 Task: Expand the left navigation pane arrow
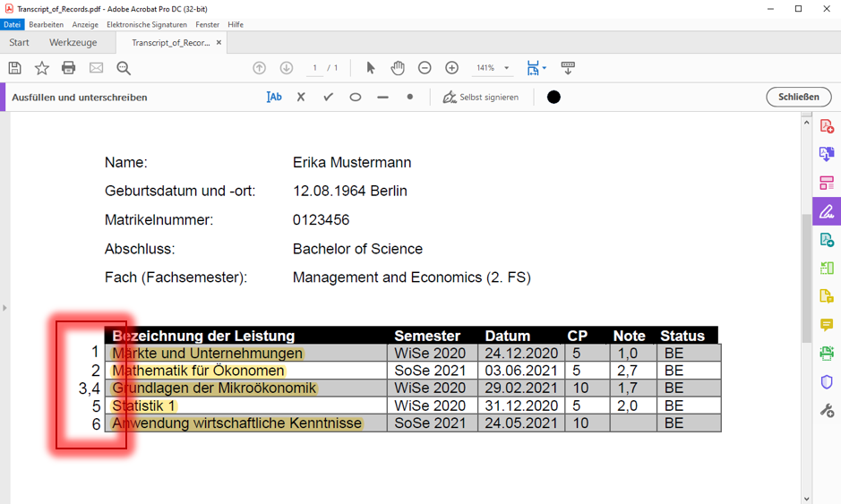(4, 308)
